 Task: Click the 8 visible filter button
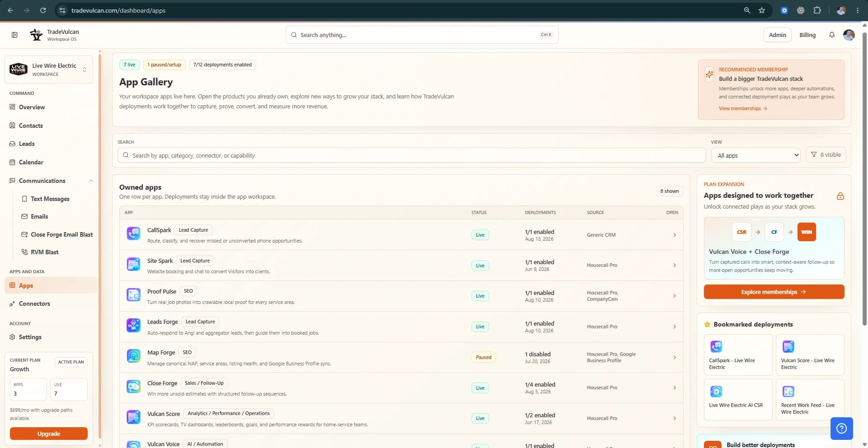(x=826, y=154)
